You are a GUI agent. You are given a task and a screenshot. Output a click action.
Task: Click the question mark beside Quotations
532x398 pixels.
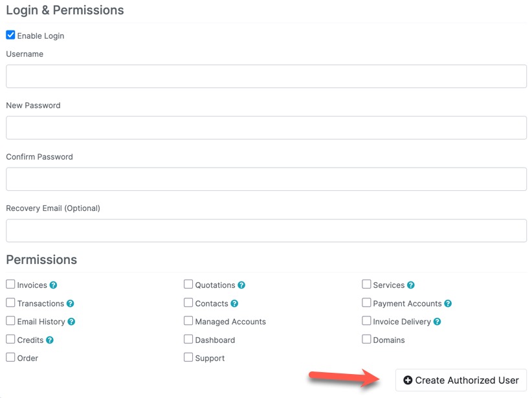[241, 285]
